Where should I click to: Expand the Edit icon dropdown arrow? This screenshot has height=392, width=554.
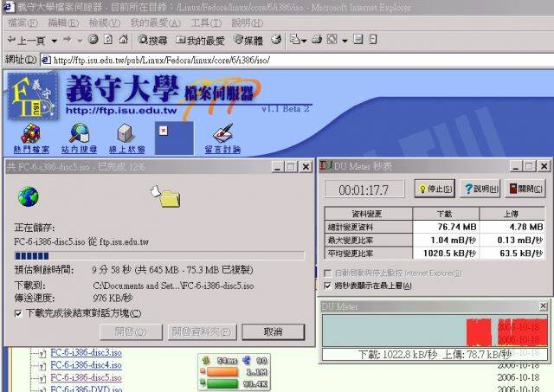(345, 41)
